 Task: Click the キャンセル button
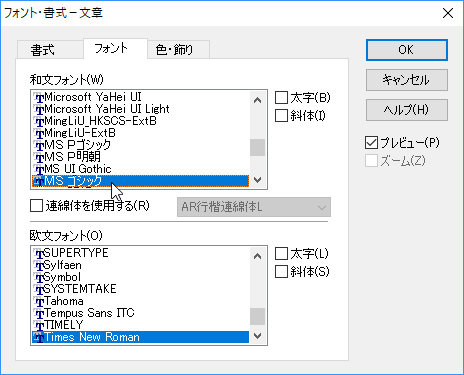pos(407,80)
